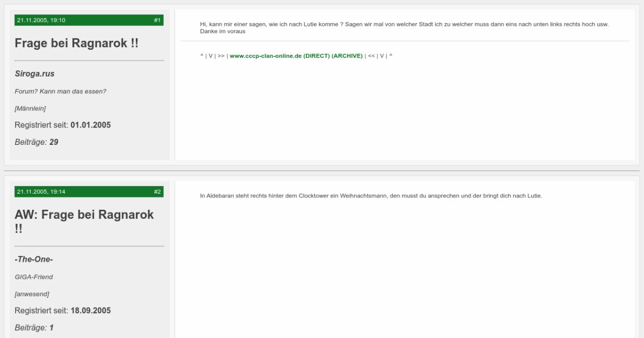Select the 21.11.2005, 19:14 timestamp
The image size is (644, 338).
point(41,192)
